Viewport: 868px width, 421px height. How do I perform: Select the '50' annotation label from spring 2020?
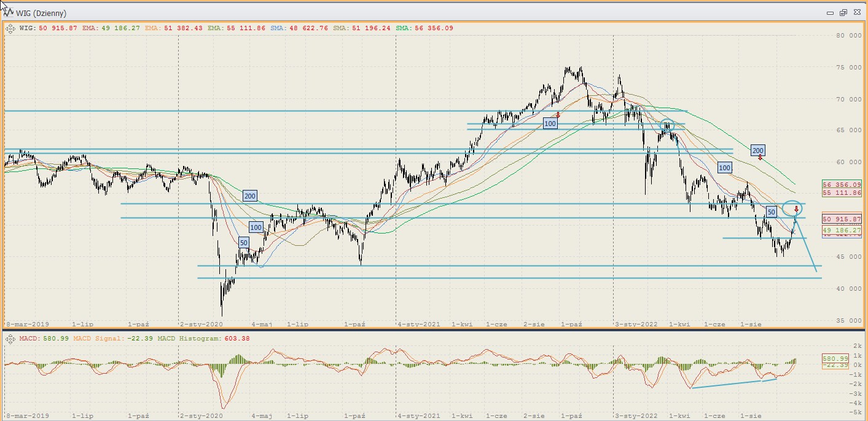[x=244, y=243]
